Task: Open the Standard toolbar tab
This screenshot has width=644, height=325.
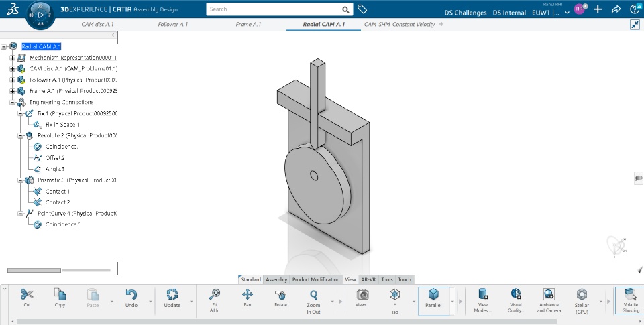Action: [250, 279]
